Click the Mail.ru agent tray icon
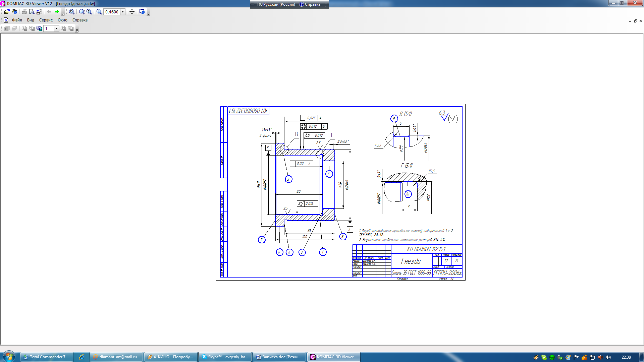 [x=552, y=357]
